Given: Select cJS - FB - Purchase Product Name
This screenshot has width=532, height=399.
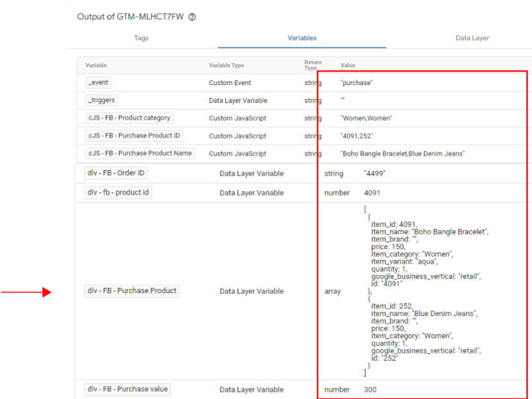Looking at the screenshot, I should 139,153.
